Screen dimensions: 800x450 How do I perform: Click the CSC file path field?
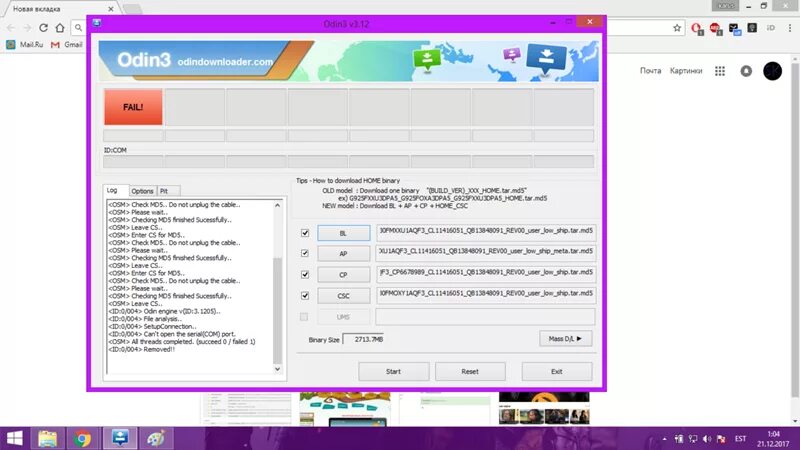486,295
